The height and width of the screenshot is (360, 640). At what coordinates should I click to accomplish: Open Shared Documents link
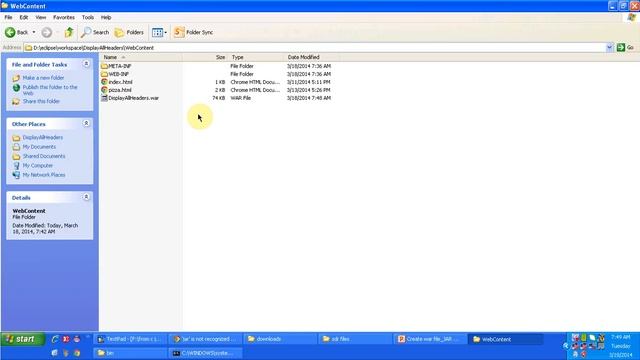[x=44, y=156]
